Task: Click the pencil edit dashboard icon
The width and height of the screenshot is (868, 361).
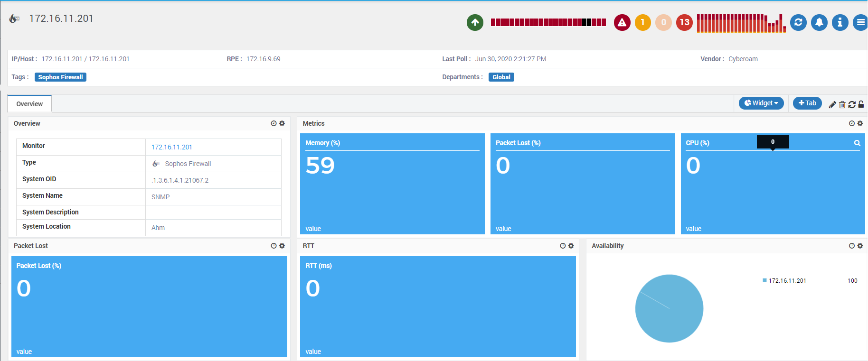Action: [832, 104]
